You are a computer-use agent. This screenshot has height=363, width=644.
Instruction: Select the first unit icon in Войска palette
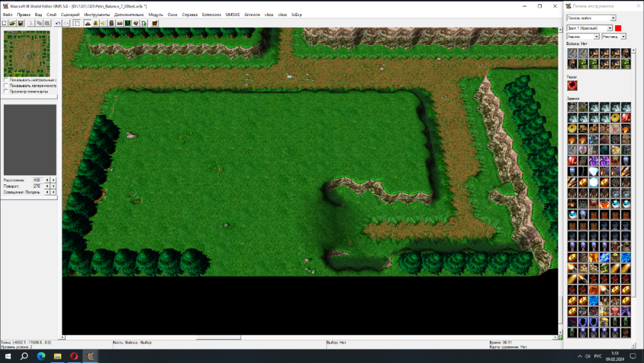(x=572, y=54)
